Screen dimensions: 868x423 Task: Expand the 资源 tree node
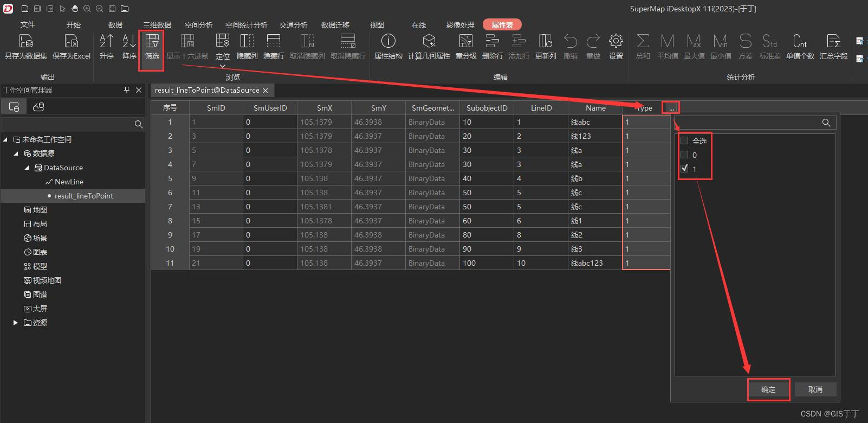tap(16, 323)
